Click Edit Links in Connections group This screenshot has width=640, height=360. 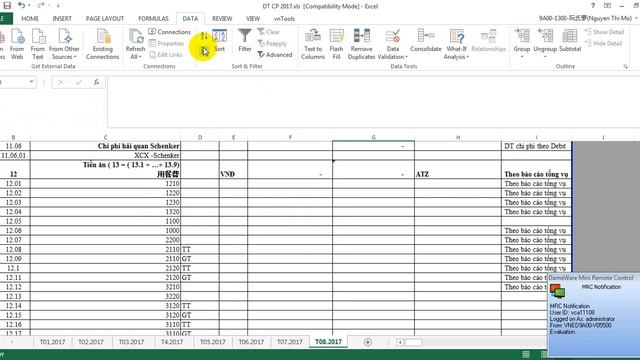[166, 55]
